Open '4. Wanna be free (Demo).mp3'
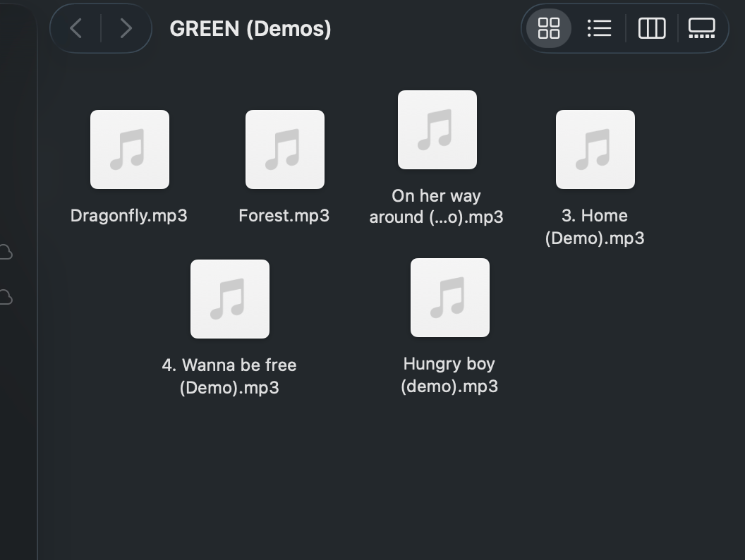 [229, 298]
